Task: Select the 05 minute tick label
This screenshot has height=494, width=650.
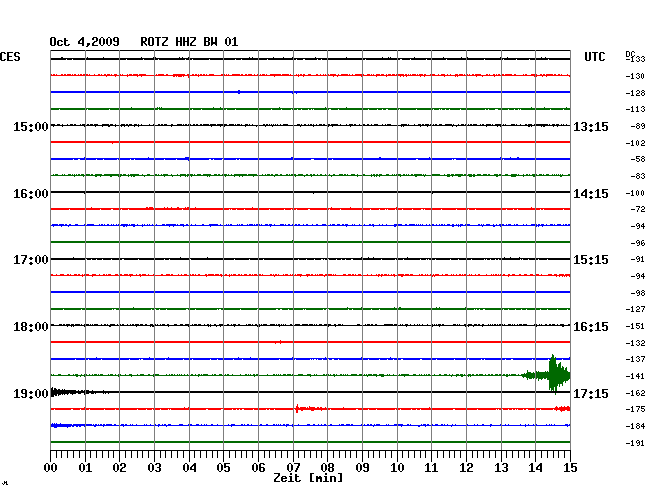Action: (223, 467)
